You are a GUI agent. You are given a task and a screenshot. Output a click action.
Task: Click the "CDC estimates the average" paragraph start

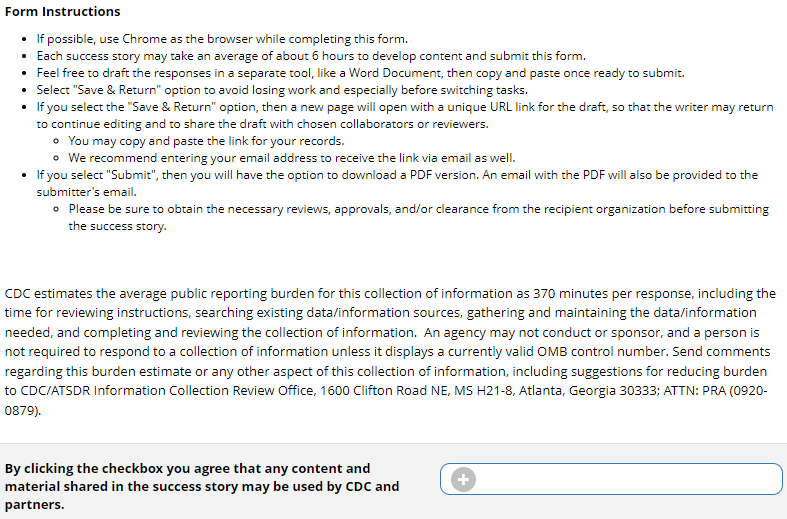tap(85, 294)
